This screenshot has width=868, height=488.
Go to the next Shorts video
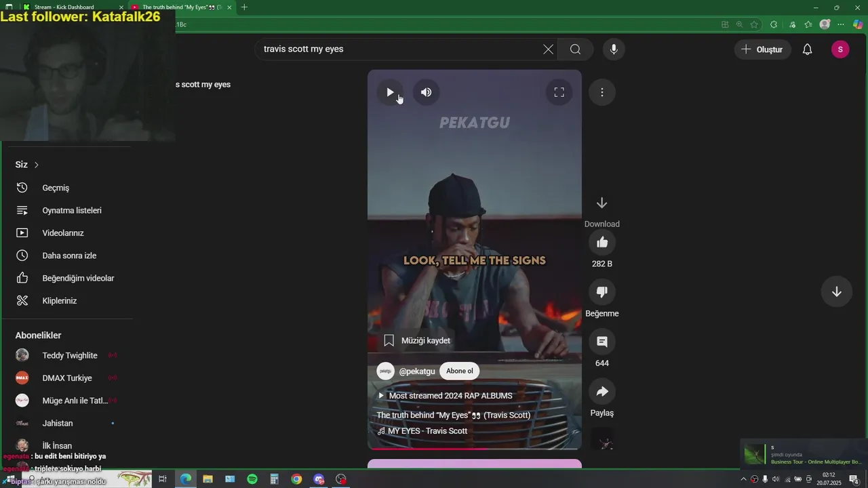coord(836,291)
